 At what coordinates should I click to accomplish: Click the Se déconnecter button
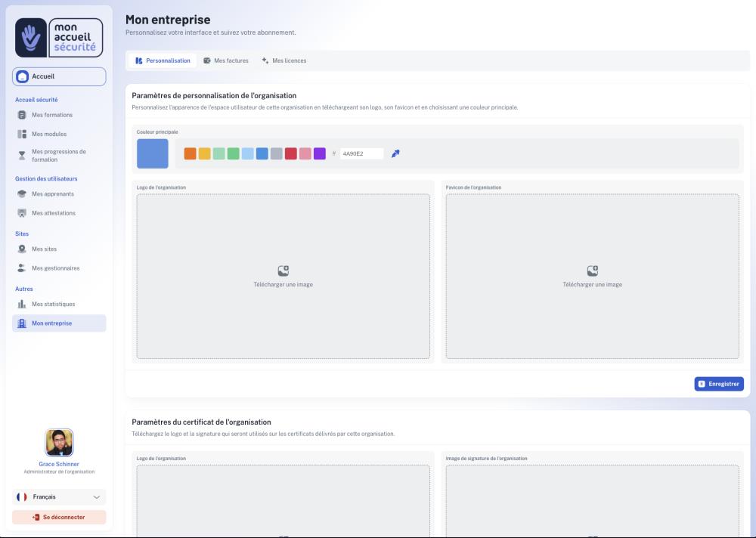(x=59, y=518)
